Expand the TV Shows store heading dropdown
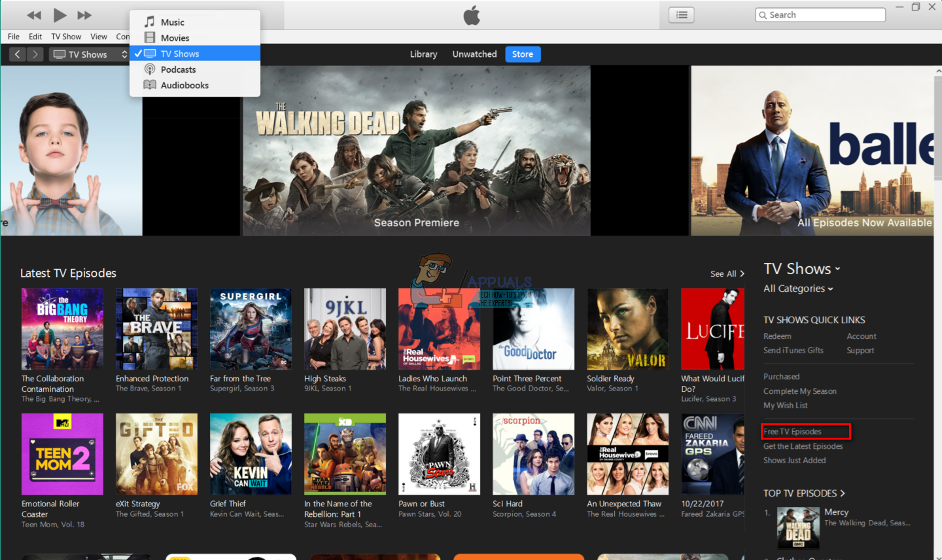The image size is (942, 560). point(802,269)
